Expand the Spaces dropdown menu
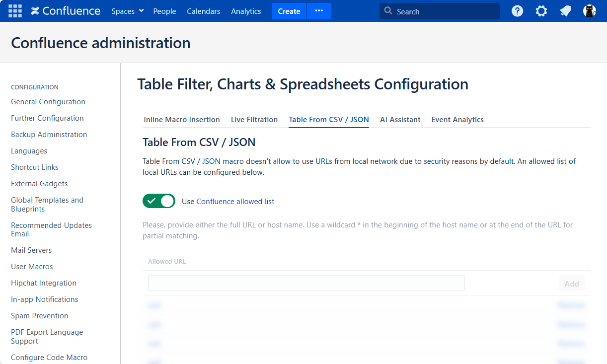607x364 pixels. pyautogui.click(x=127, y=11)
